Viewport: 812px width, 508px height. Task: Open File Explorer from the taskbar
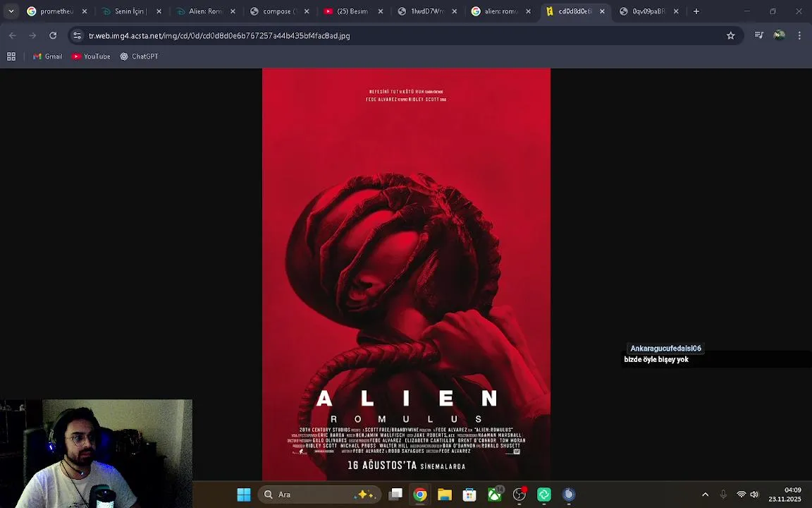click(445, 495)
